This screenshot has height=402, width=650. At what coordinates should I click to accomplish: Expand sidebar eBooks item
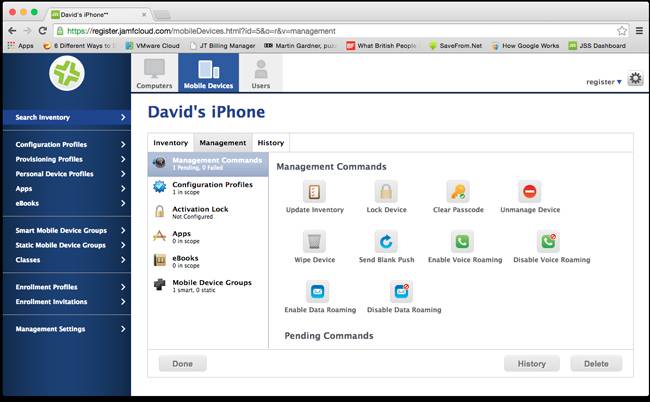(67, 203)
